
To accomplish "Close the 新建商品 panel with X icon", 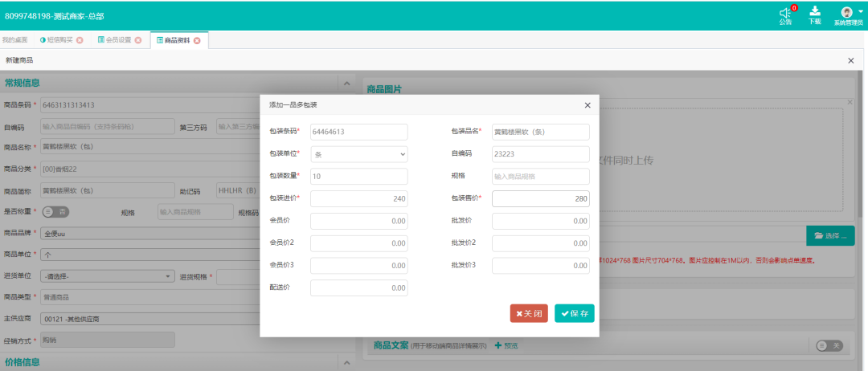I will 851,60.
